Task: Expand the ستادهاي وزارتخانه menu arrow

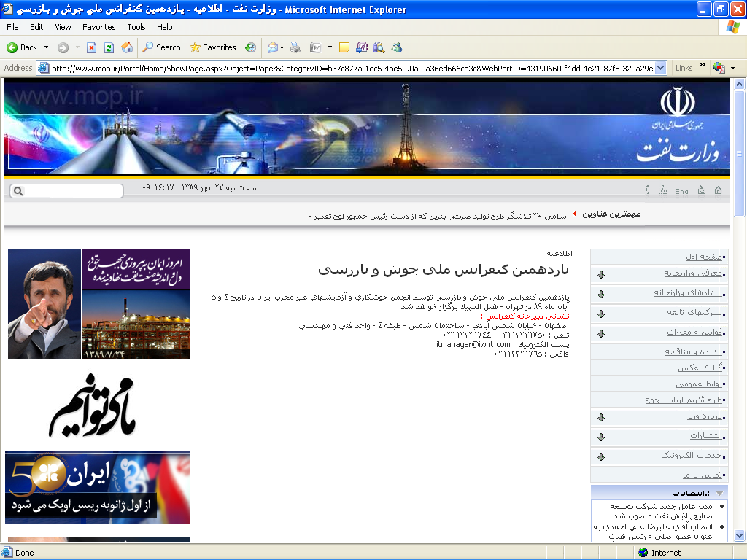Action: coord(601,294)
